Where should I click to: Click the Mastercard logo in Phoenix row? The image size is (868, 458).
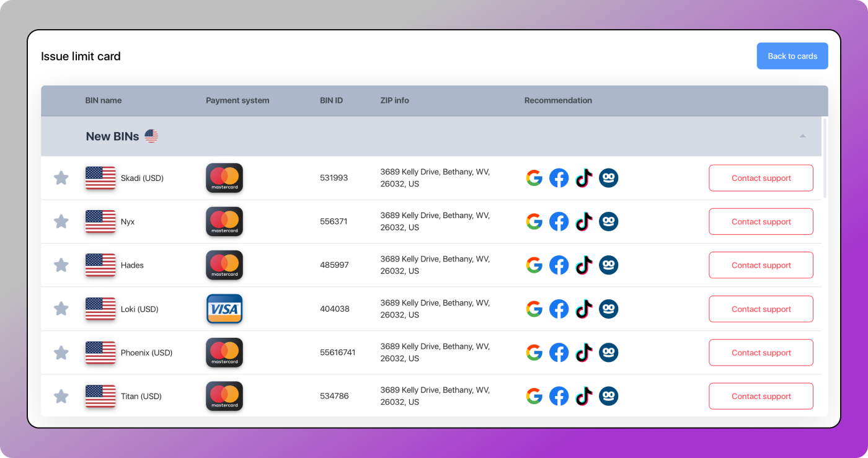224,353
